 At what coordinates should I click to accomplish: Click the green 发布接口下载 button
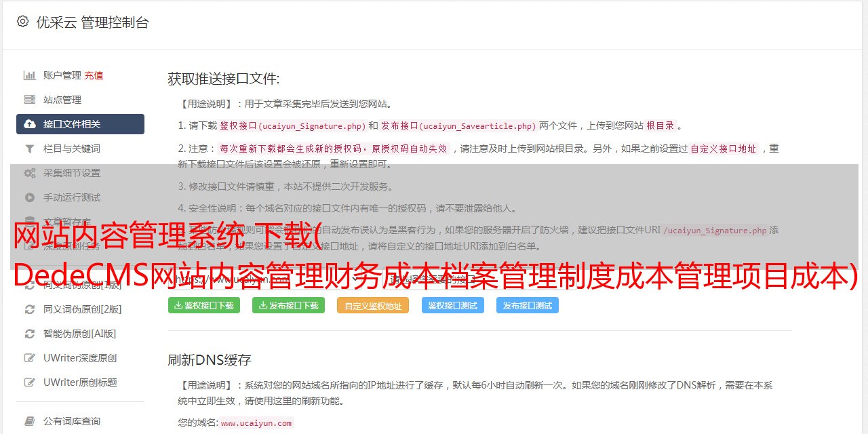[288, 305]
